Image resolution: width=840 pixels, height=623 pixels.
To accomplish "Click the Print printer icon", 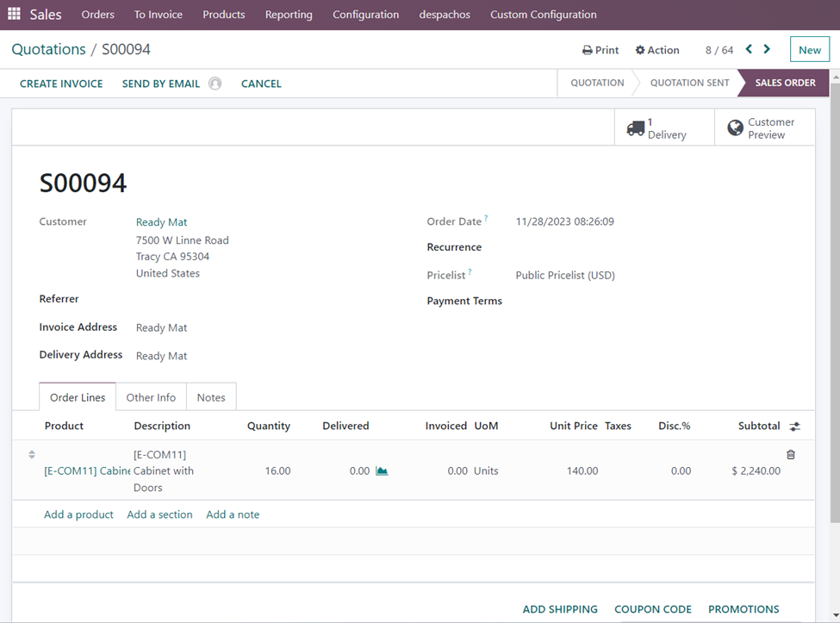I will [x=588, y=50].
